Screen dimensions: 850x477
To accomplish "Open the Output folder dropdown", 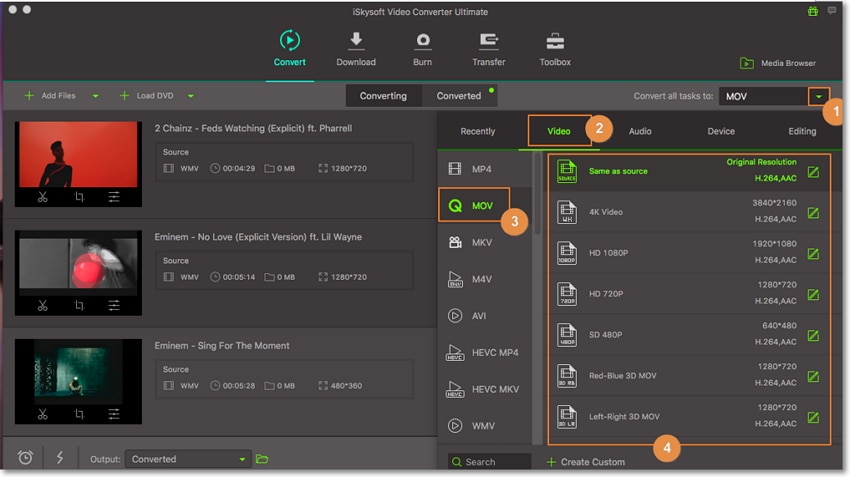I will coord(188,459).
